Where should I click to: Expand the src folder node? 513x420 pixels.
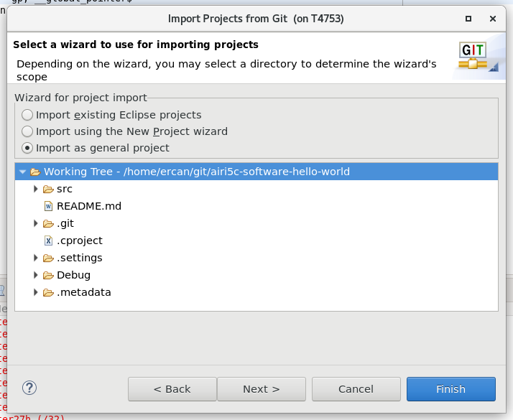[36, 189]
